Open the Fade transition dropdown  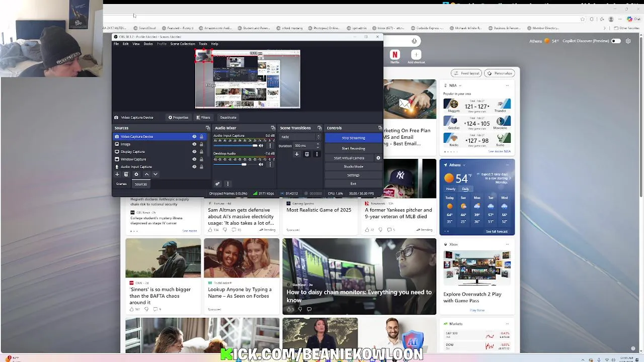[x=300, y=137]
